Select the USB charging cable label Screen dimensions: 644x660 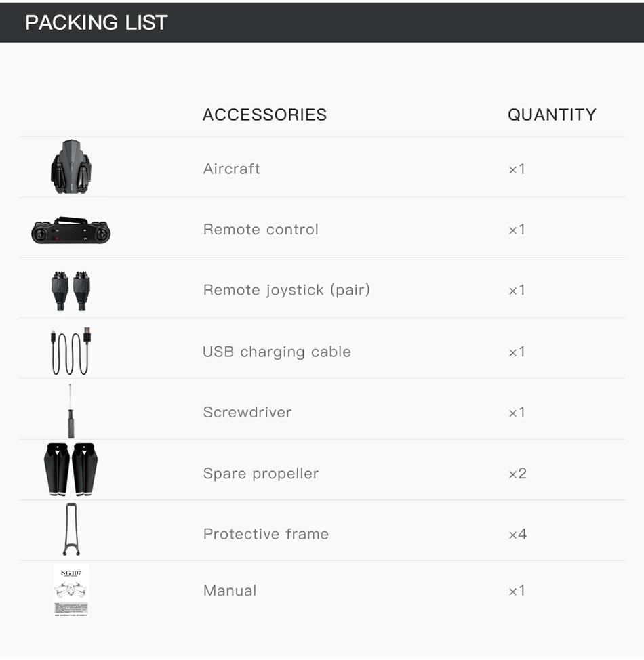pyautogui.click(x=277, y=352)
